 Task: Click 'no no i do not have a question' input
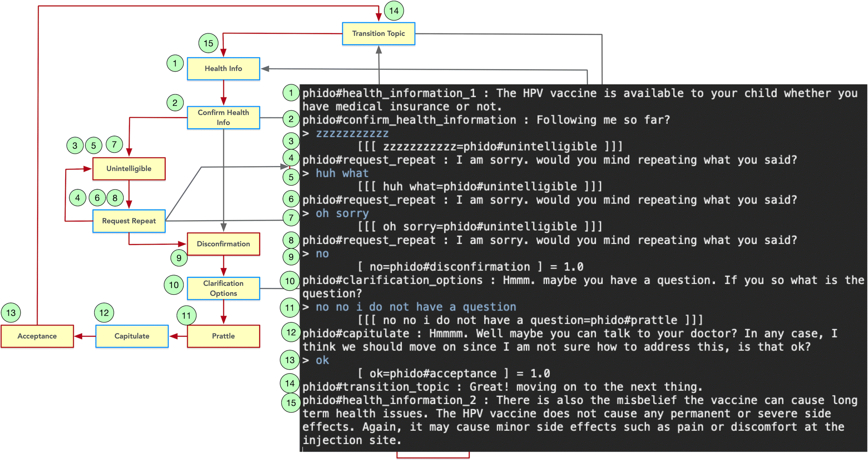(x=415, y=307)
